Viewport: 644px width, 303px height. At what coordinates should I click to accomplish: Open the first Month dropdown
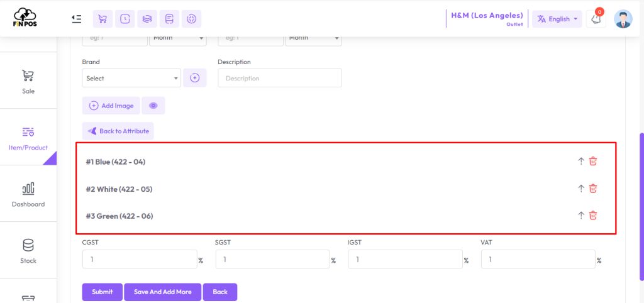178,38
